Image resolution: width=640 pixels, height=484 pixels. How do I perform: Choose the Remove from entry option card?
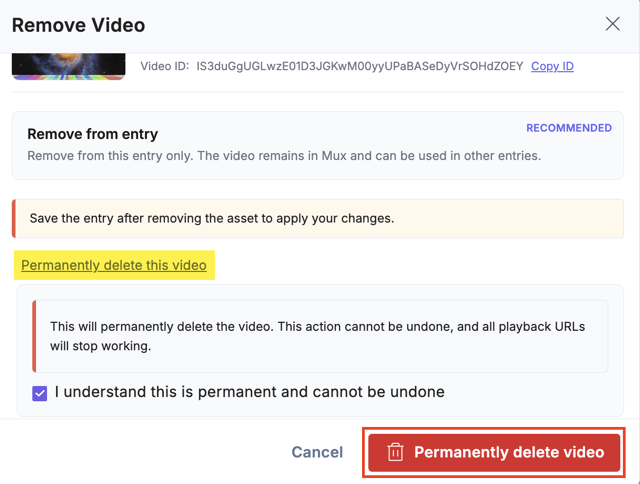pos(318,145)
